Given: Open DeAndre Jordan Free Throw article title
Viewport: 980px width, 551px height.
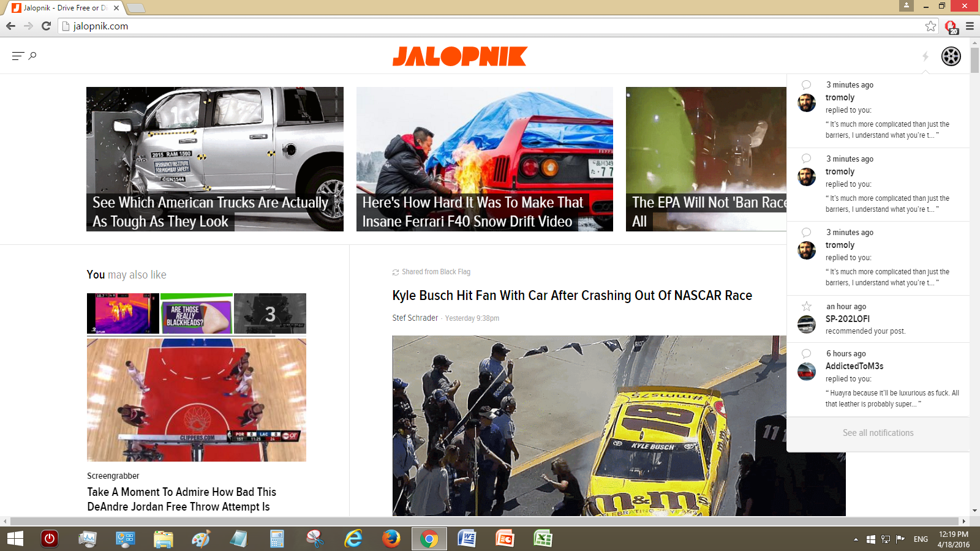Looking at the screenshot, I should click(x=182, y=499).
